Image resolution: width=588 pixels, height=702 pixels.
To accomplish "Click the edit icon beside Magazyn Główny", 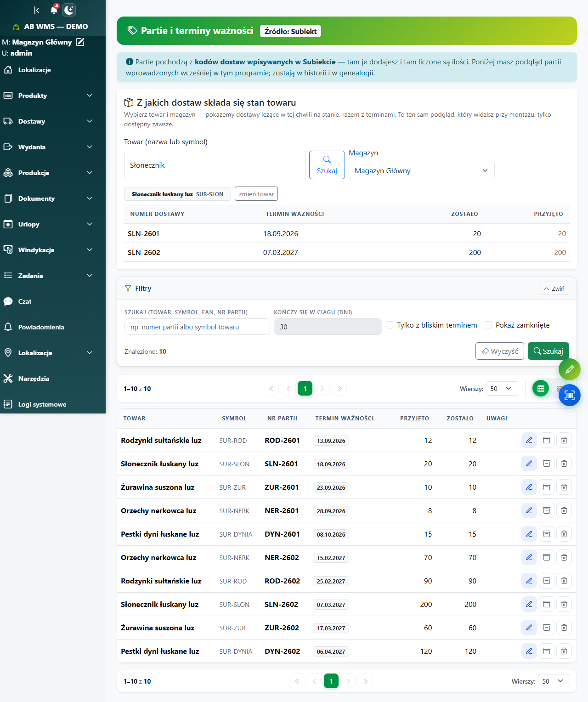I will click(x=80, y=42).
